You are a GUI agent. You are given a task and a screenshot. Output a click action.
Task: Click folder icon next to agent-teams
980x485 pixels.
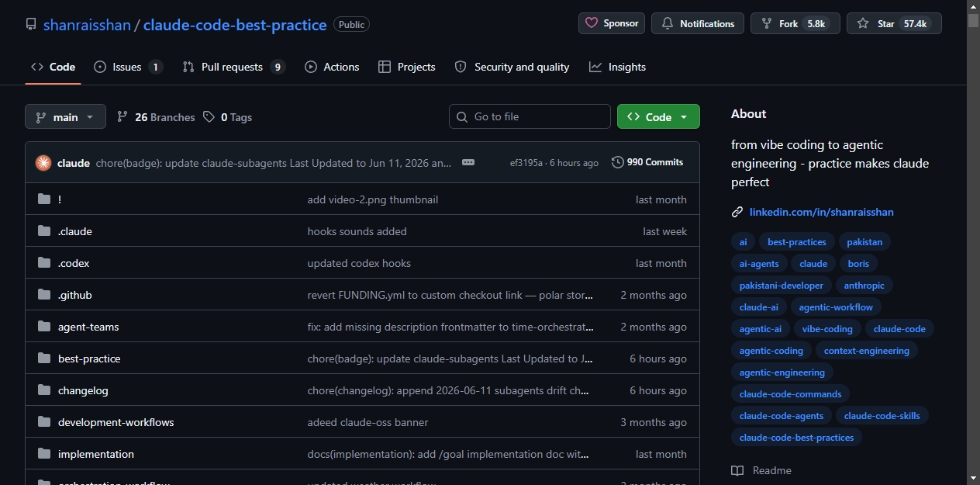click(x=44, y=327)
